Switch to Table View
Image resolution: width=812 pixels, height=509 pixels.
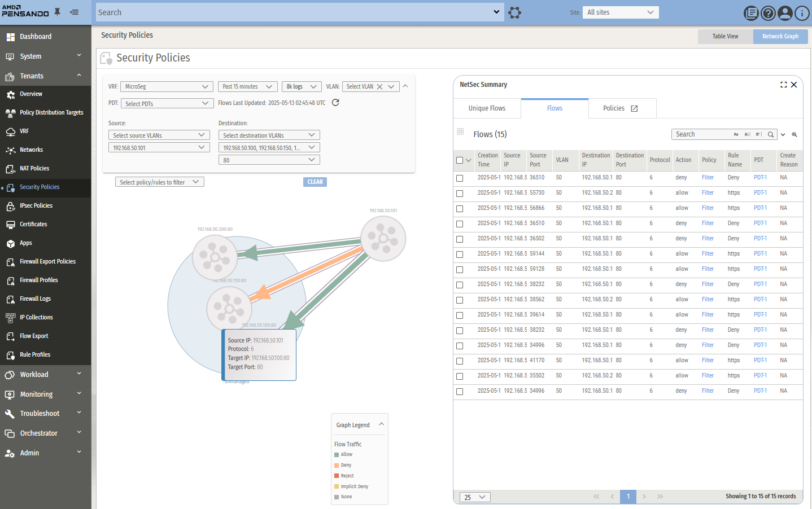point(725,37)
